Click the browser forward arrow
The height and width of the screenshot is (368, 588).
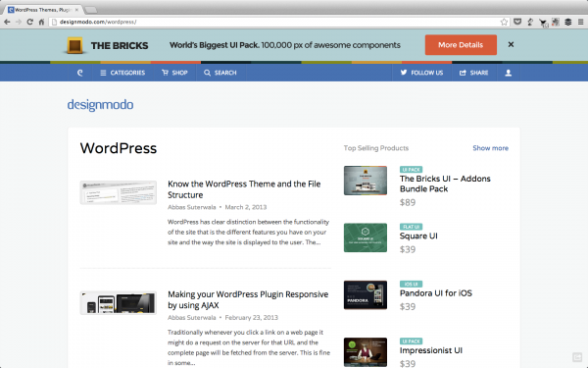click(19, 23)
